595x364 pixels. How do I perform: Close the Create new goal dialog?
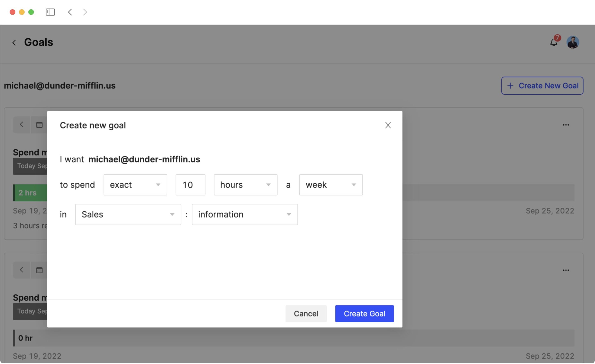tap(388, 125)
